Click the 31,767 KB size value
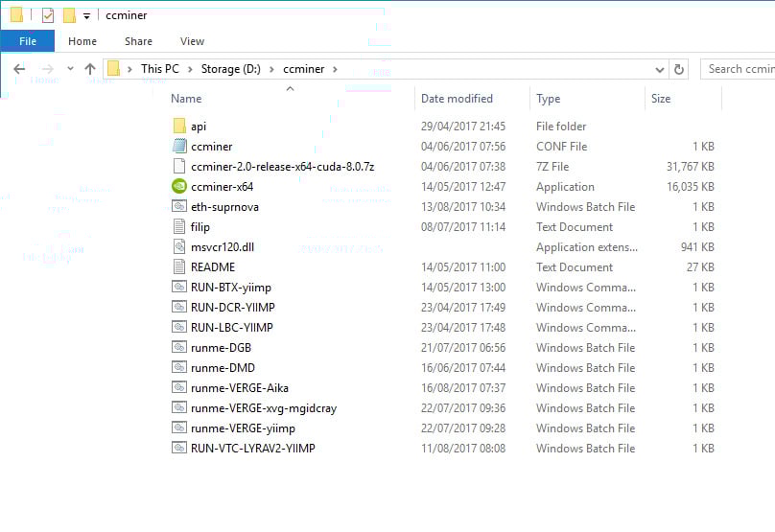 (690, 167)
